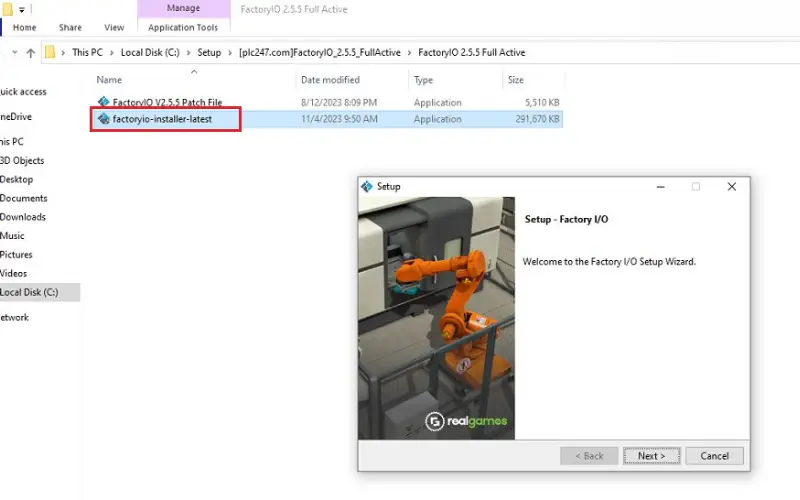This screenshot has width=800, height=500.
Task: Cancel the Factory I/O setup
Action: pyautogui.click(x=714, y=456)
